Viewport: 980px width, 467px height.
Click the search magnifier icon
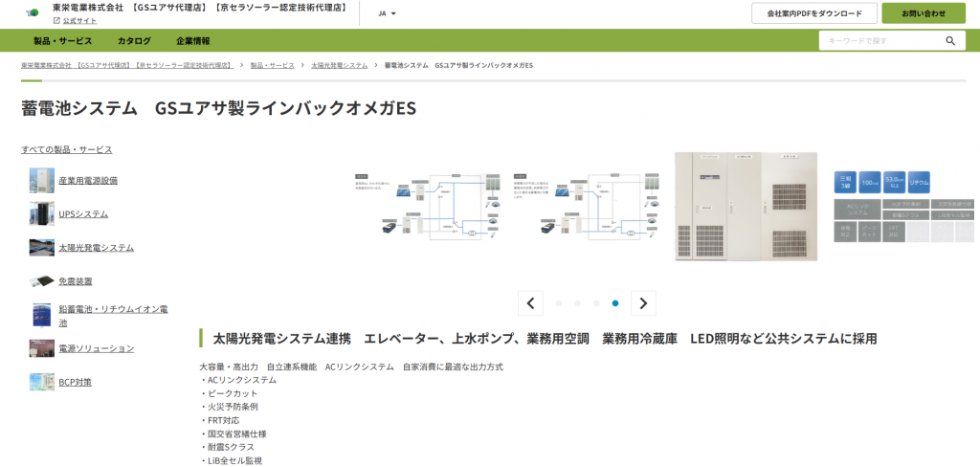click(949, 41)
